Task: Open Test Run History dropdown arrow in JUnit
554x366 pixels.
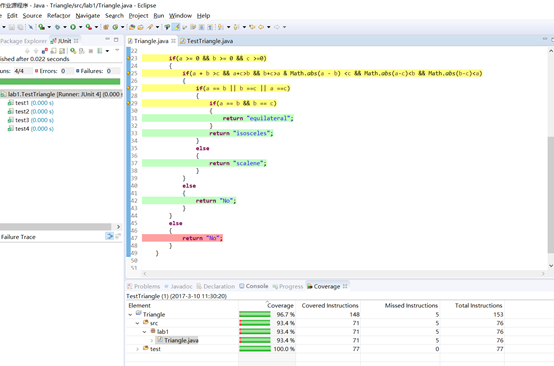Action: click(x=107, y=51)
